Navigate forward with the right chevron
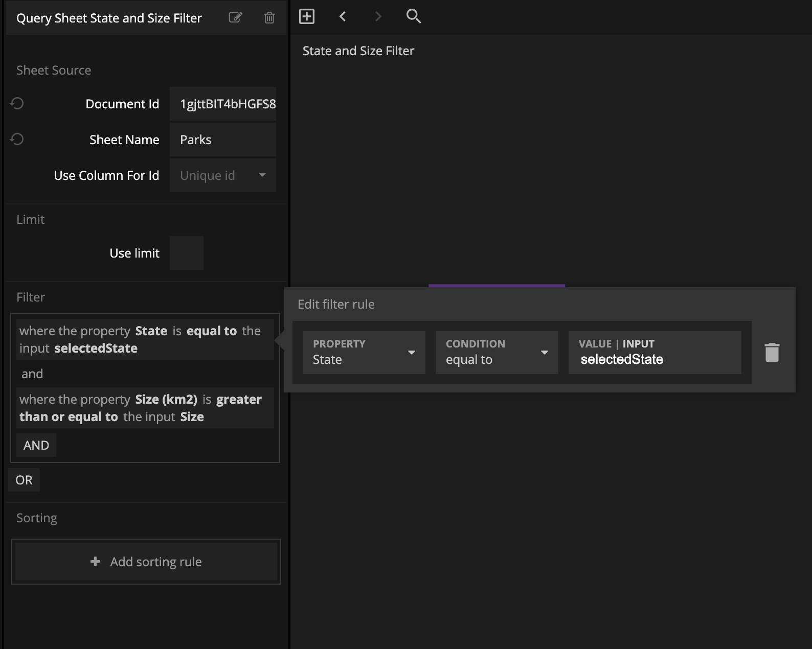 (378, 16)
